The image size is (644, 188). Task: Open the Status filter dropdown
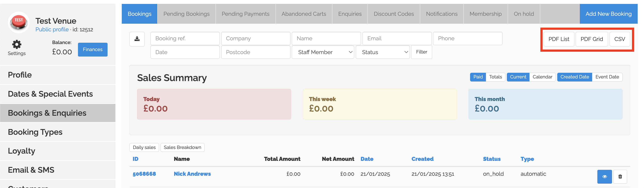(x=382, y=52)
